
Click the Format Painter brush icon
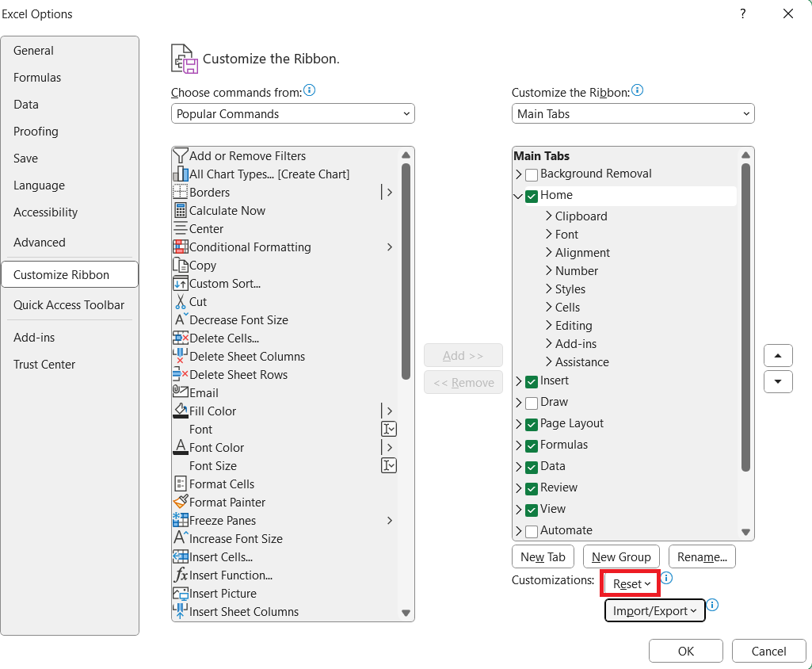click(180, 502)
